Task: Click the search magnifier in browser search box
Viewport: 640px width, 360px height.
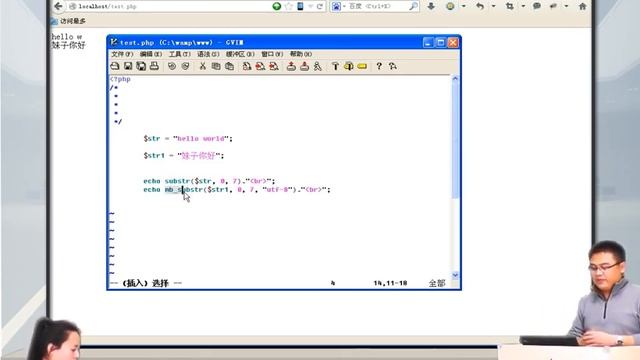Action: pyautogui.click(x=413, y=6)
